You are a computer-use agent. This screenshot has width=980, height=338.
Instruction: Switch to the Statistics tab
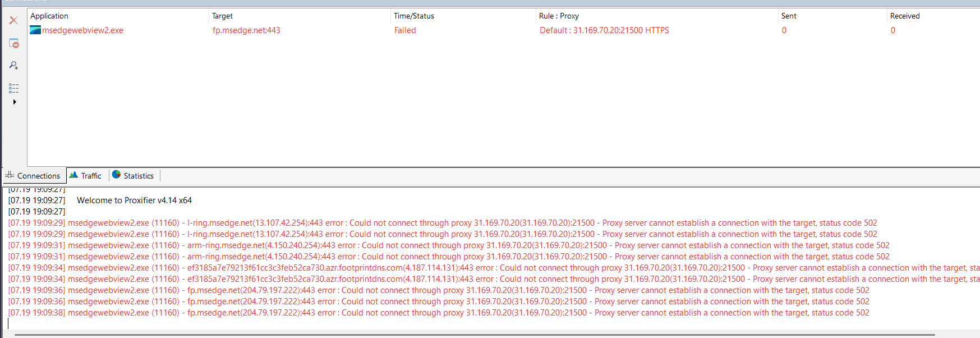134,176
